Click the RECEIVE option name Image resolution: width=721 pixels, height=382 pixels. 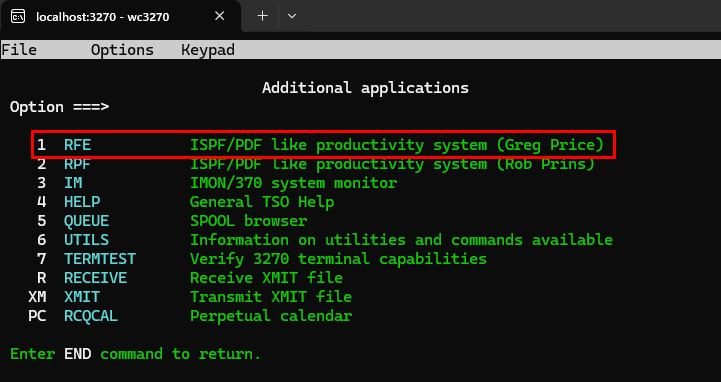click(x=95, y=278)
